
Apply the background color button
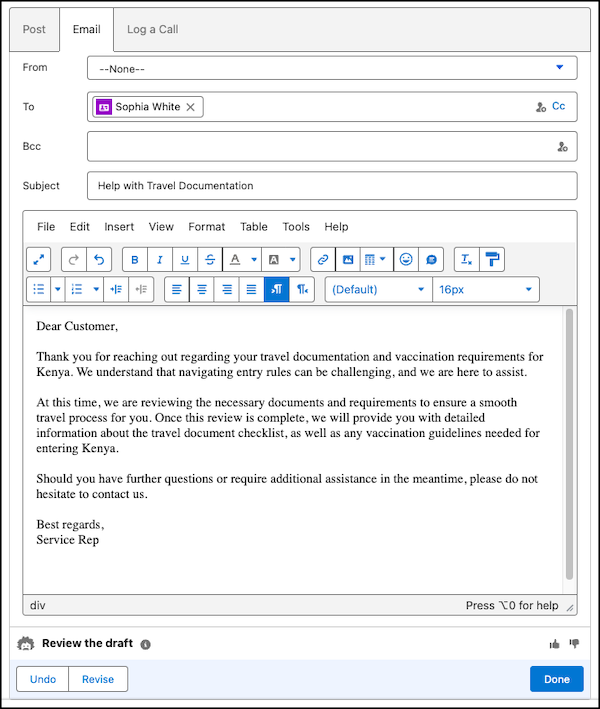(274, 260)
